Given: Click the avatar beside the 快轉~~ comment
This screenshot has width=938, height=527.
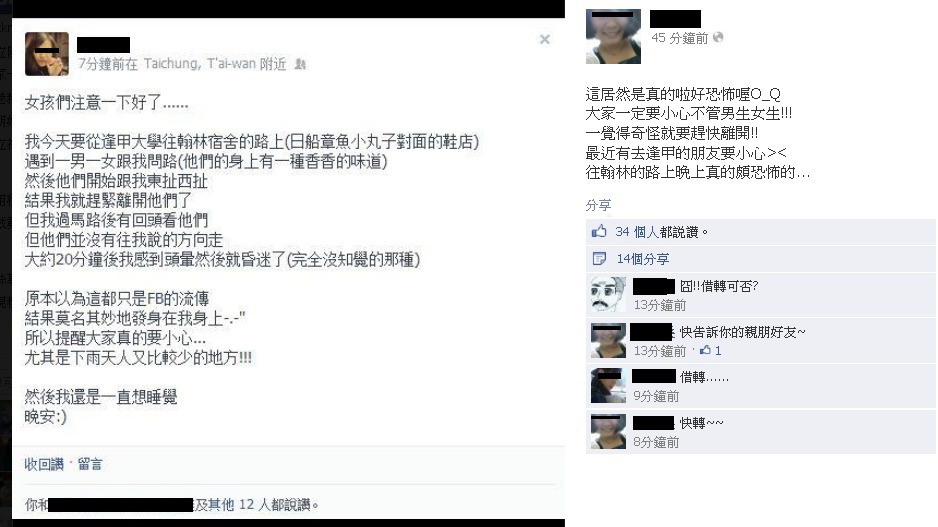Looking at the screenshot, I should pos(608,431).
